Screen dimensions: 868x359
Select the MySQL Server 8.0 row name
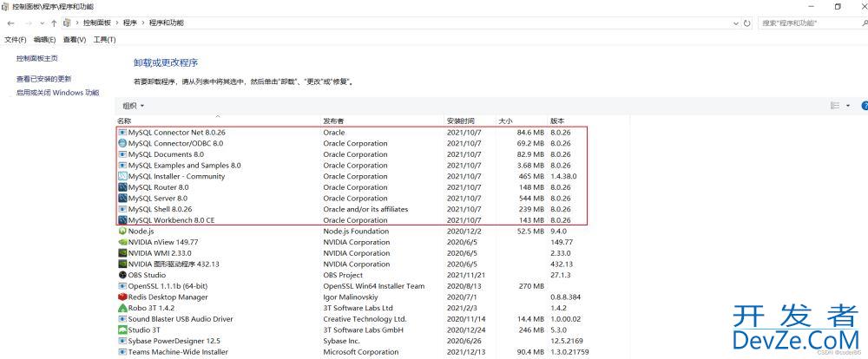158,198
